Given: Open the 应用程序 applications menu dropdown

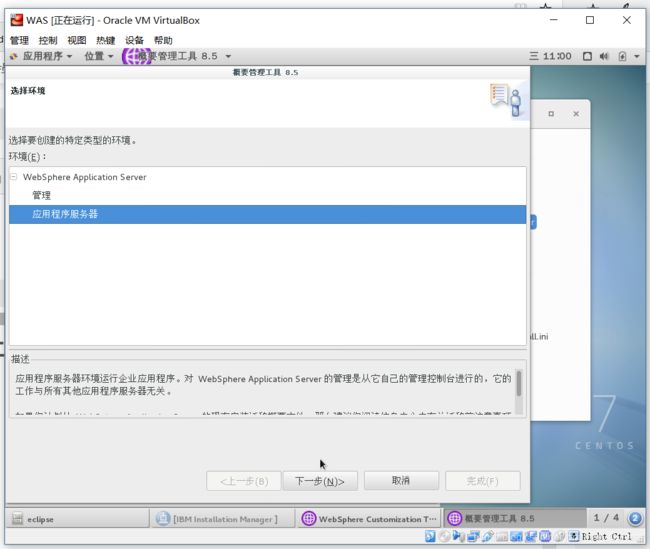Looking at the screenshot, I should coord(47,56).
